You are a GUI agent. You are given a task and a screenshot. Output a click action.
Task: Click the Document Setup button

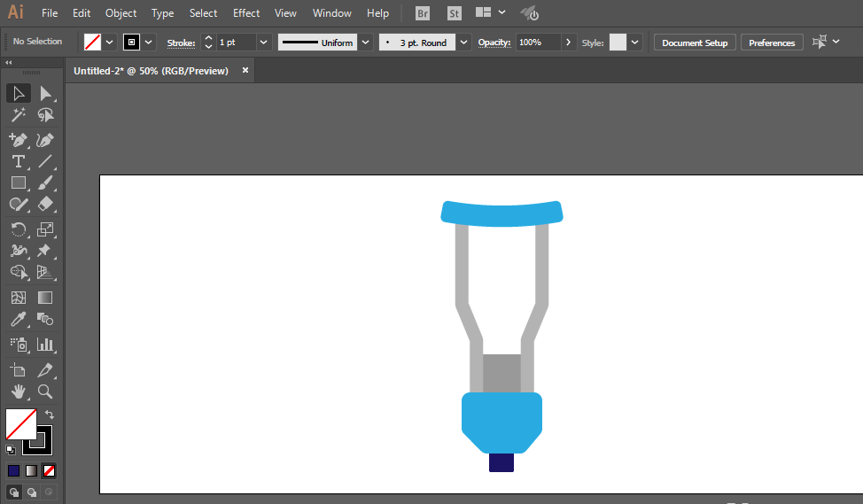pyautogui.click(x=695, y=43)
